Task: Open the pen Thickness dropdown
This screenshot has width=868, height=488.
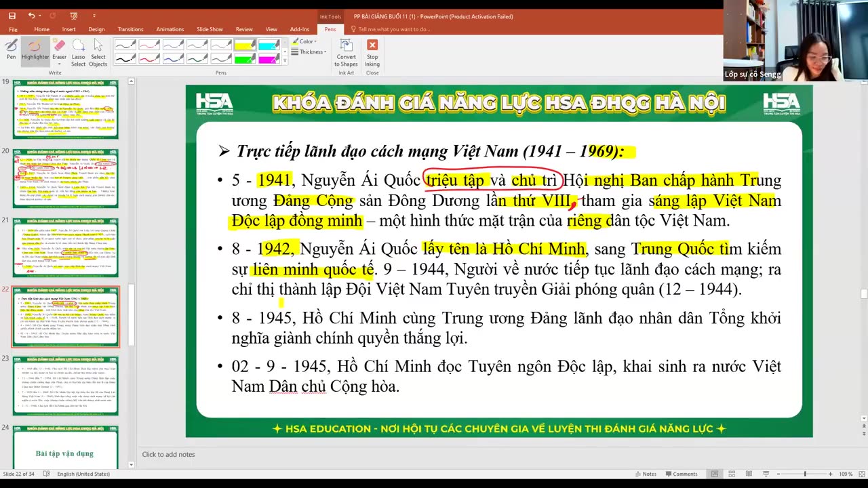Action: tap(309, 52)
